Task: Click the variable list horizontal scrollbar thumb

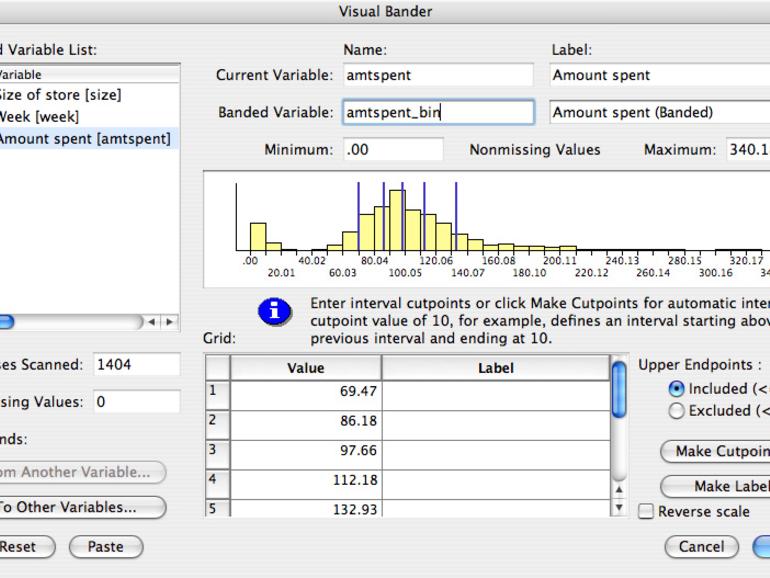Action: [6, 322]
